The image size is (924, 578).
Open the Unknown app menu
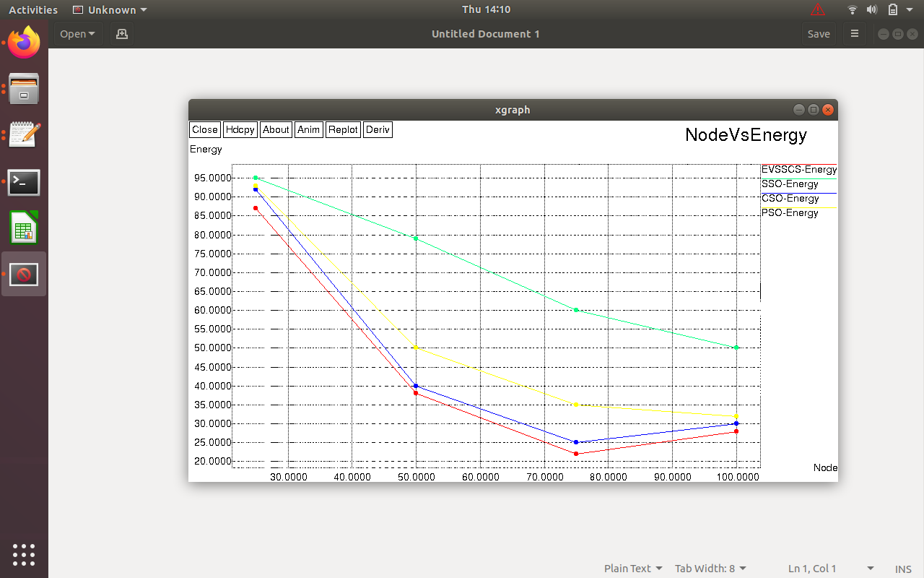(110, 9)
